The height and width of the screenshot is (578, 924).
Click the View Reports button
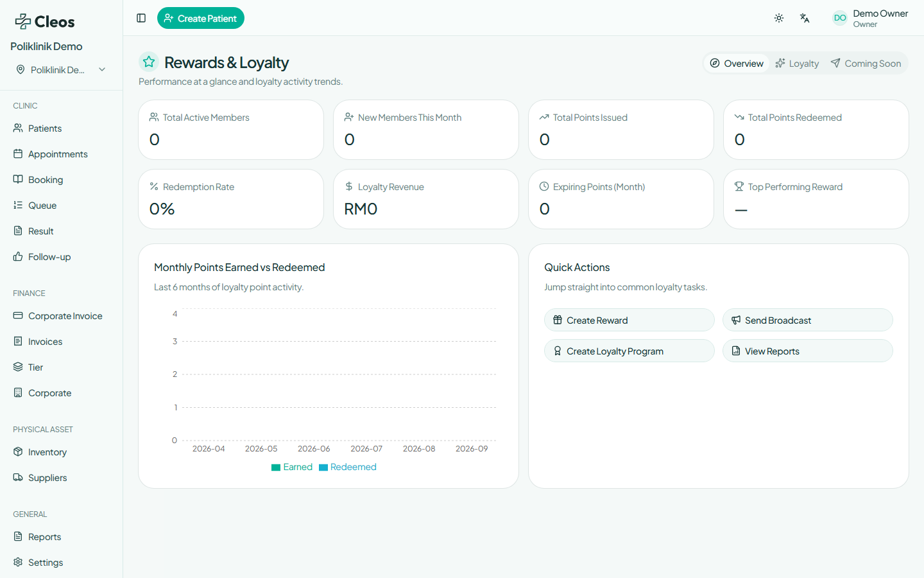pyautogui.click(x=808, y=351)
